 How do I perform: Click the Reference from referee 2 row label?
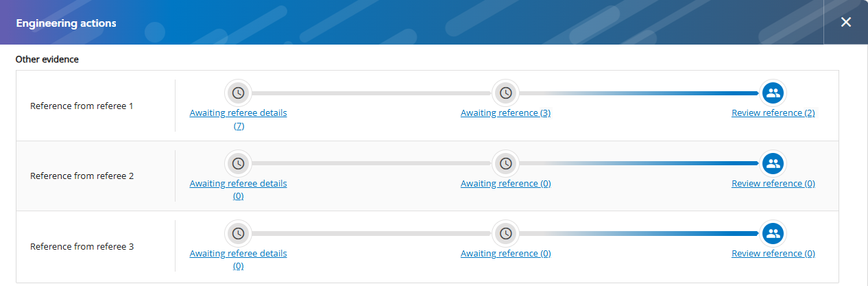[82, 176]
